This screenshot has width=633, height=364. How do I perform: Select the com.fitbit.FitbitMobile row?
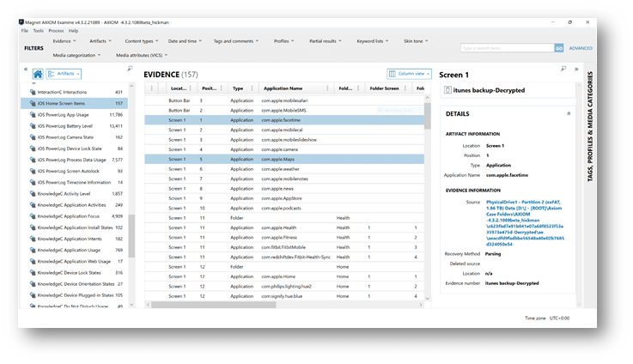(x=284, y=247)
